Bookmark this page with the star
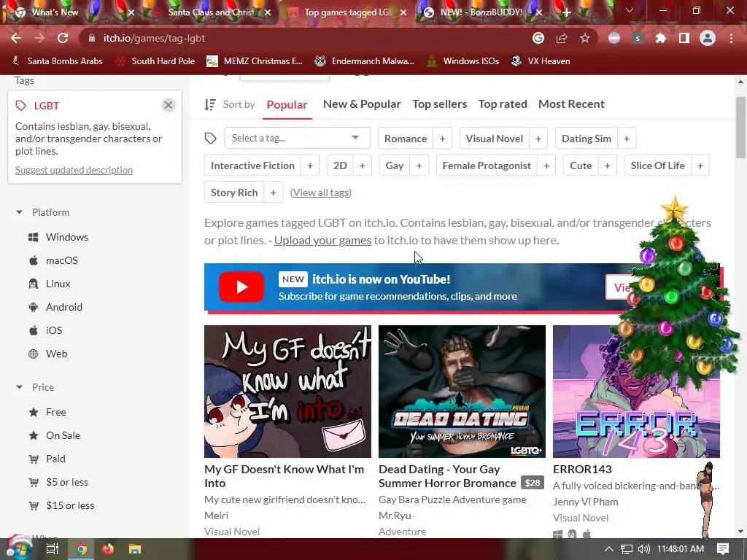 (585, 38)
